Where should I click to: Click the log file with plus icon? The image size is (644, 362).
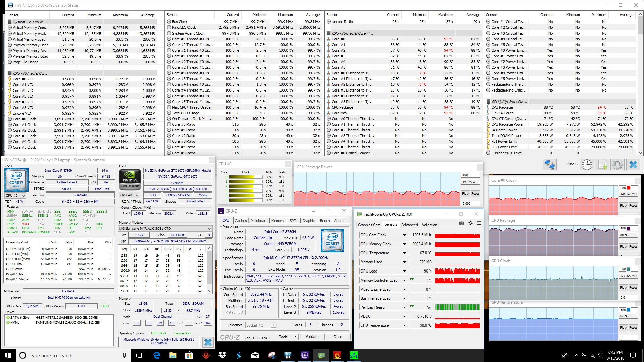tap(602, 165)
